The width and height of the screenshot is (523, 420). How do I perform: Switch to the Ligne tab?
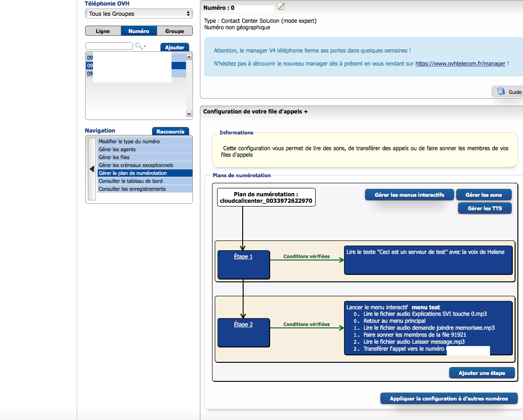click(x=103, y=31)
